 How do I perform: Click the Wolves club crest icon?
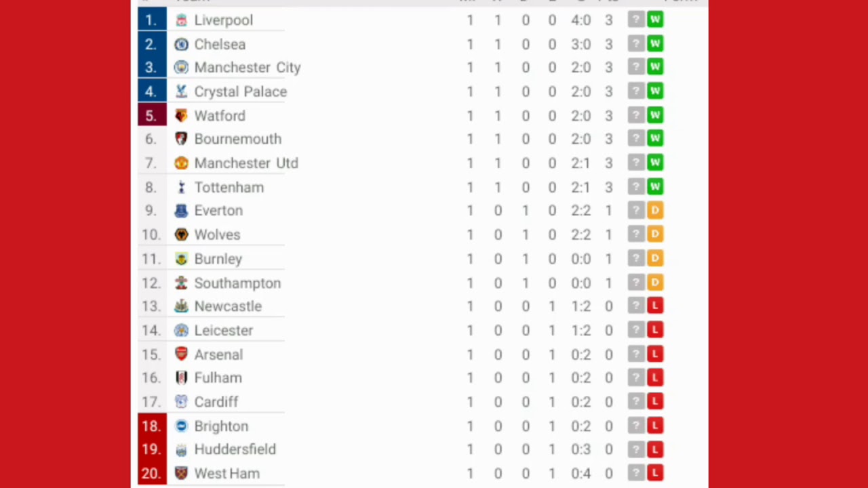point(181,235)
